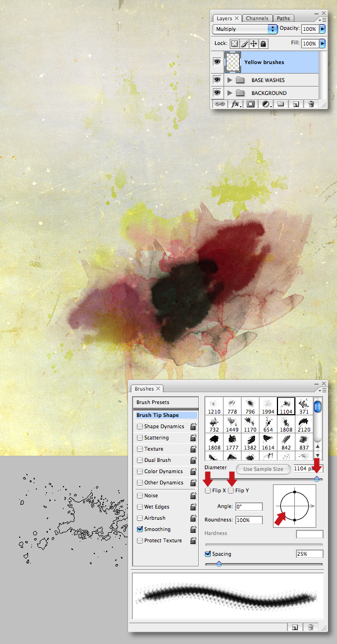Select the 371 brush thumbnail
Image resolution: width=337 pixels, height=644 pixels.
click(304, 406)
